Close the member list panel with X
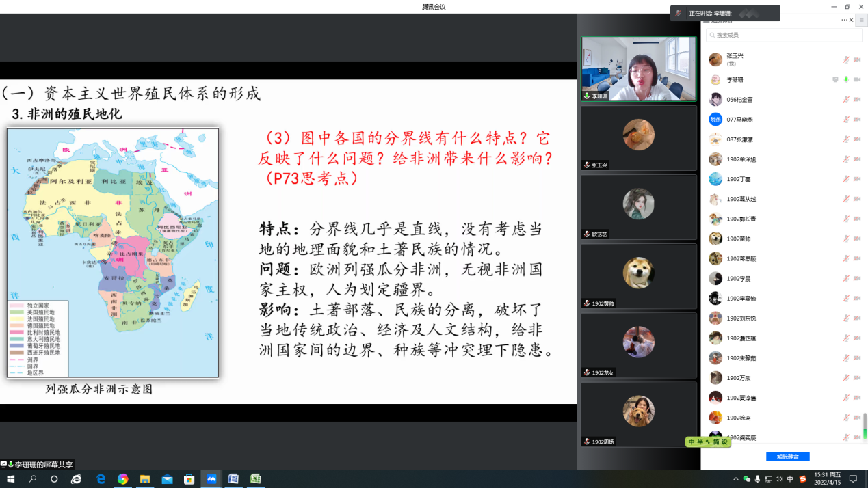Viewport: 868px width, 488px height. tap(852, 21)
